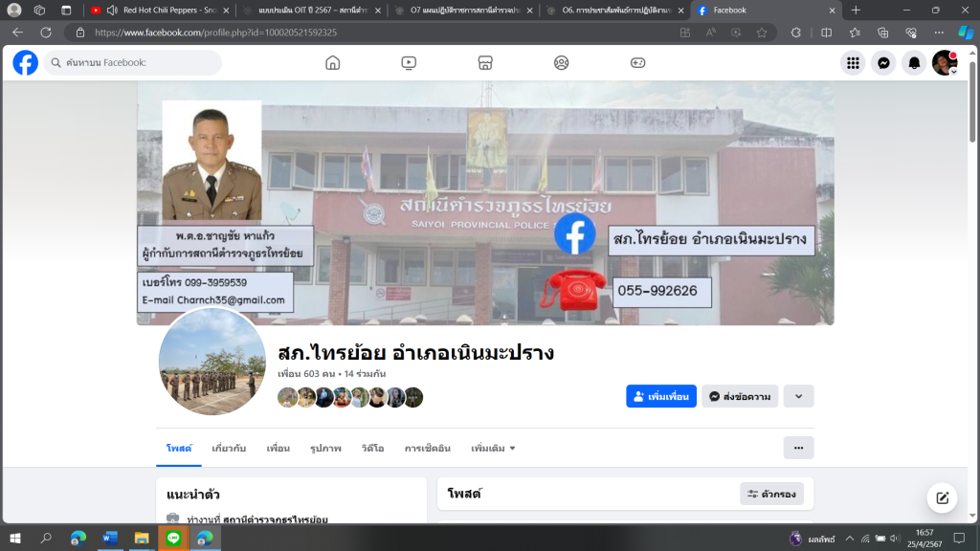Screen dimensions: 980x551
Task: Click the ส่งข้อความ message button
Action: tap(739, 396)
